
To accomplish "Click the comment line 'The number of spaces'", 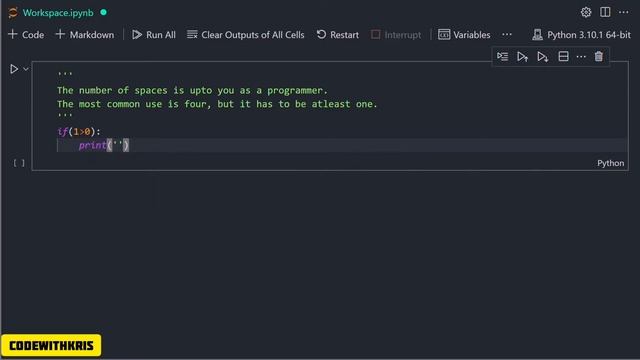I will (192, 90).
